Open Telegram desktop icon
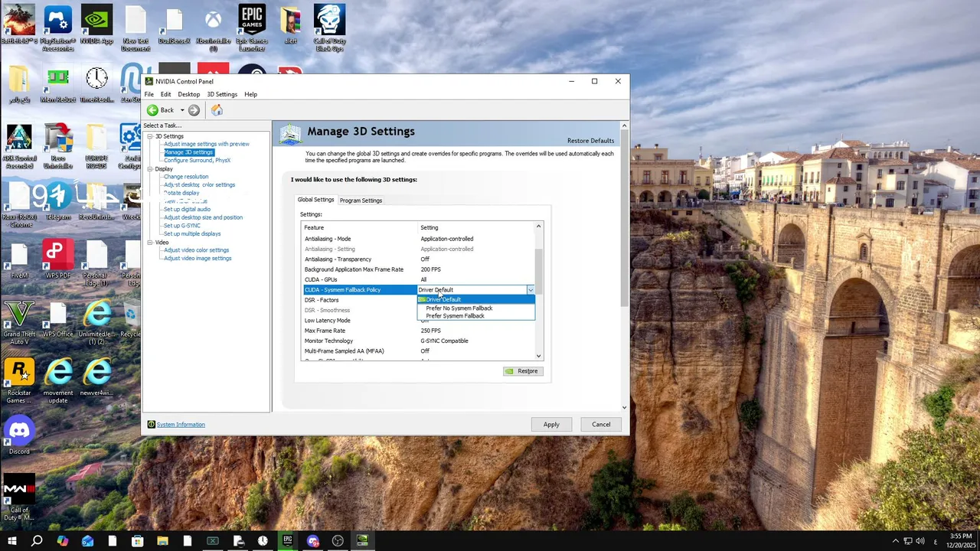980x551 pixels. click(58, 202)
